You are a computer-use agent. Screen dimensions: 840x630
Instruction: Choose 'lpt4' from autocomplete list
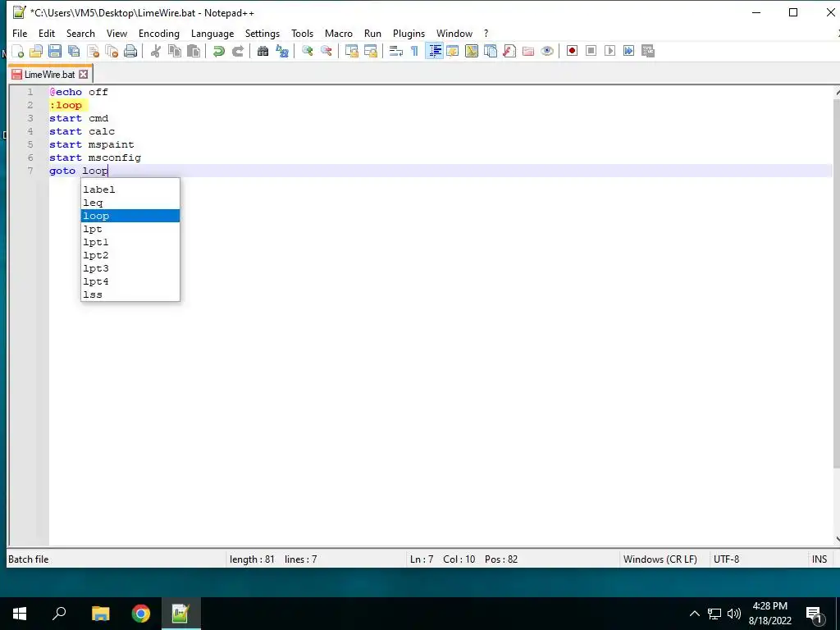(x=130, y=281)
